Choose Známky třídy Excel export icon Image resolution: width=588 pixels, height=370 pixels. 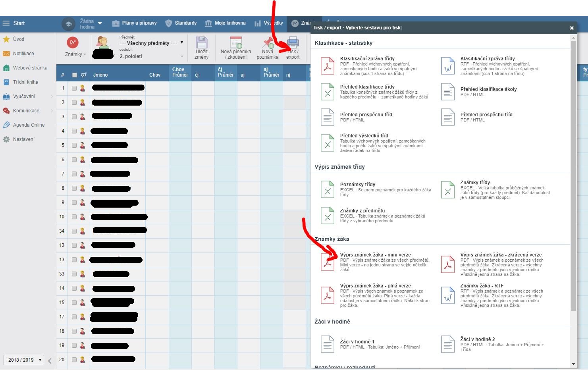pos(448,190)
